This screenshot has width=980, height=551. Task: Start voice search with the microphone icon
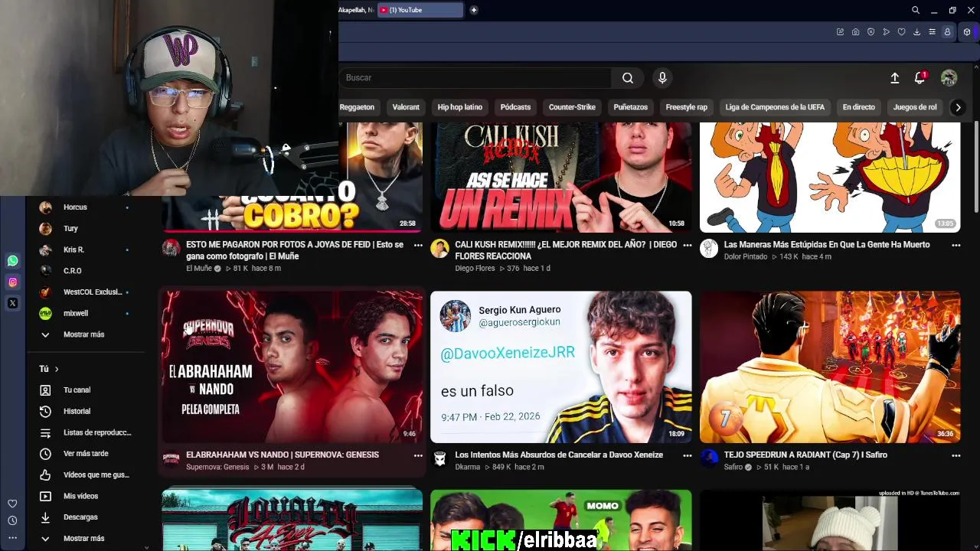pos(662,77)
